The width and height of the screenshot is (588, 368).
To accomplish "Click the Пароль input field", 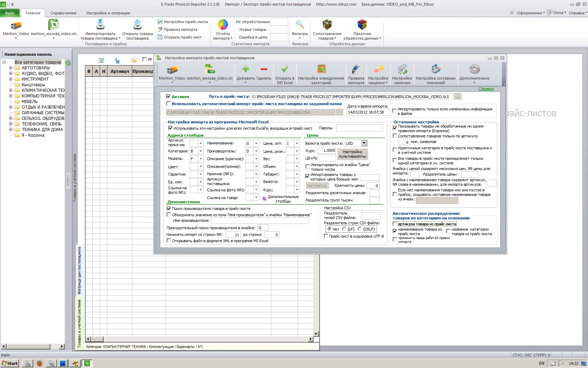I will click(359, 128).
